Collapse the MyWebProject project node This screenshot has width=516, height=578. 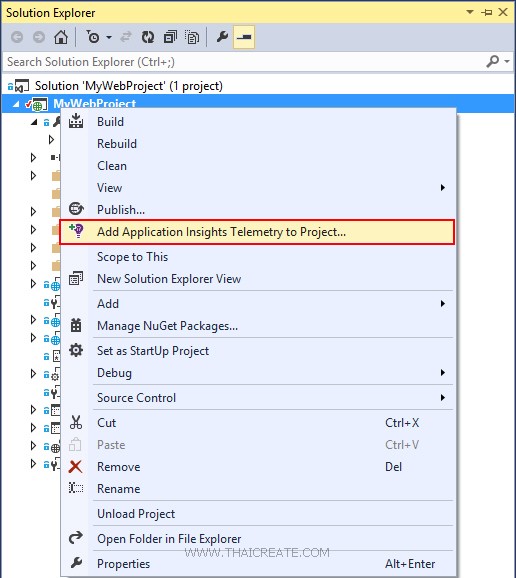tap(15, 104)
